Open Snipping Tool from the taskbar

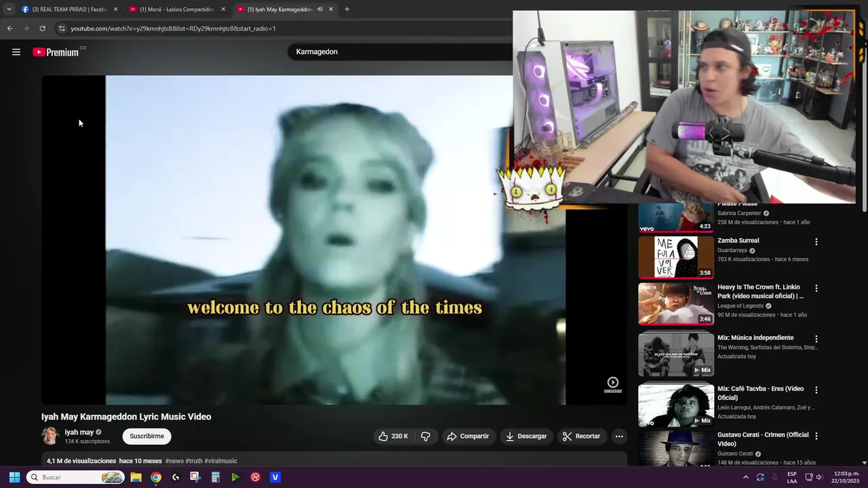click(x=195, y=477)
